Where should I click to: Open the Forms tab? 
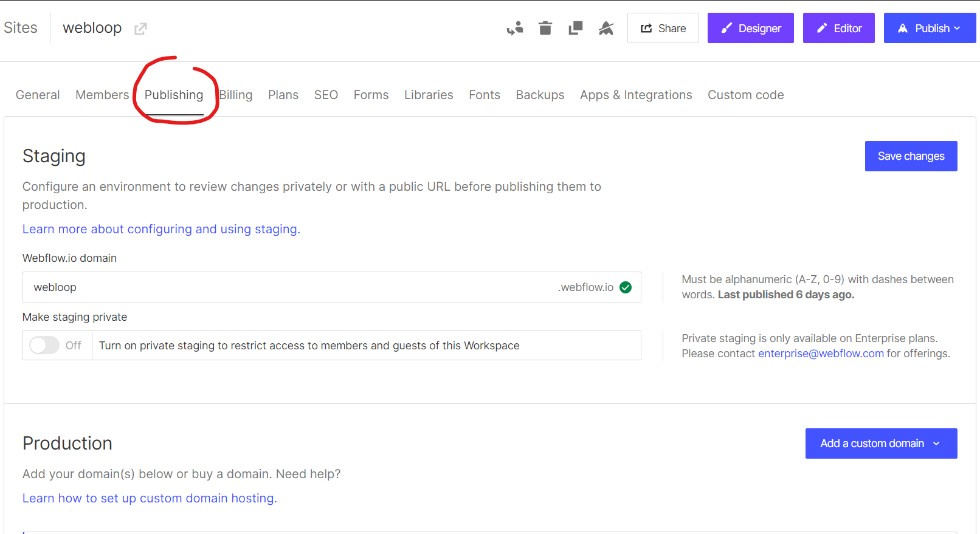pyautogui.click(x=371, y=95)
